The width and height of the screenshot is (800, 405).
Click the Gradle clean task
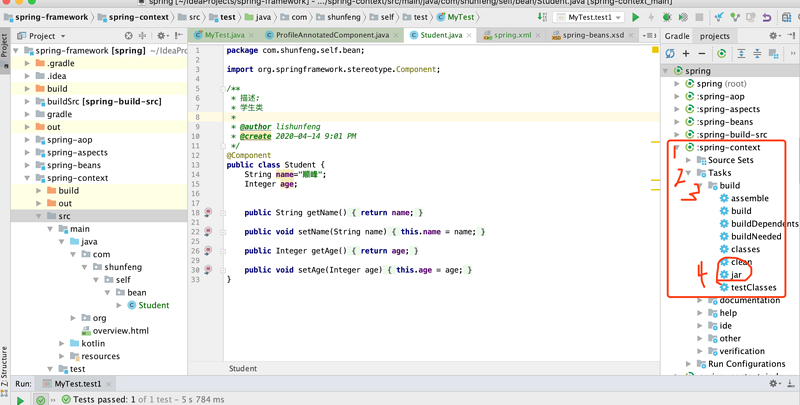tap(740, 262)
